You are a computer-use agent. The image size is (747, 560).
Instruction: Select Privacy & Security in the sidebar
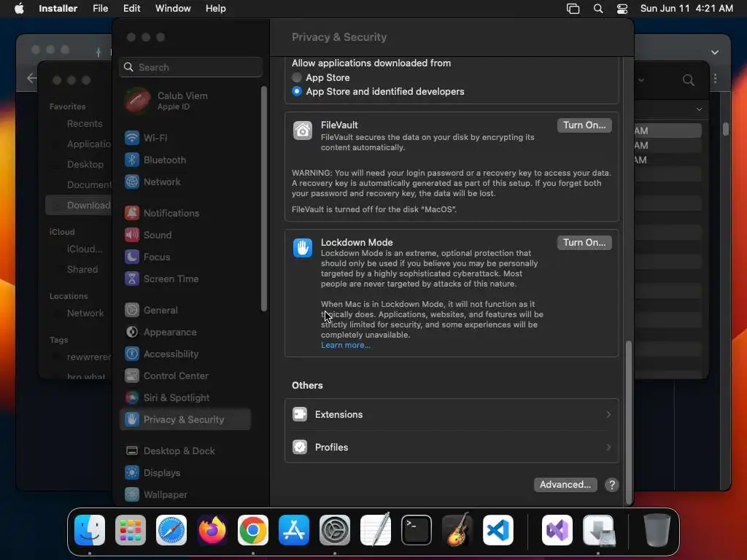pyautogui.click(x=185, y=419)
